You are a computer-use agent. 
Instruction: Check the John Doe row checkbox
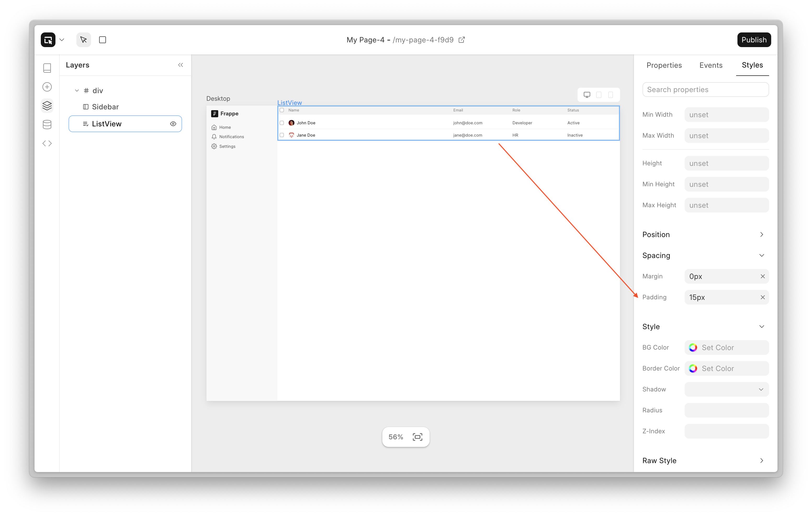click(282, 123)
